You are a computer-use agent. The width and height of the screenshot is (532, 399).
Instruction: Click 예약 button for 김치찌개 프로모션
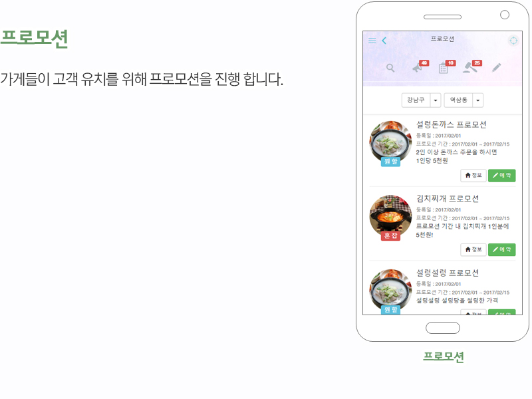502,250
